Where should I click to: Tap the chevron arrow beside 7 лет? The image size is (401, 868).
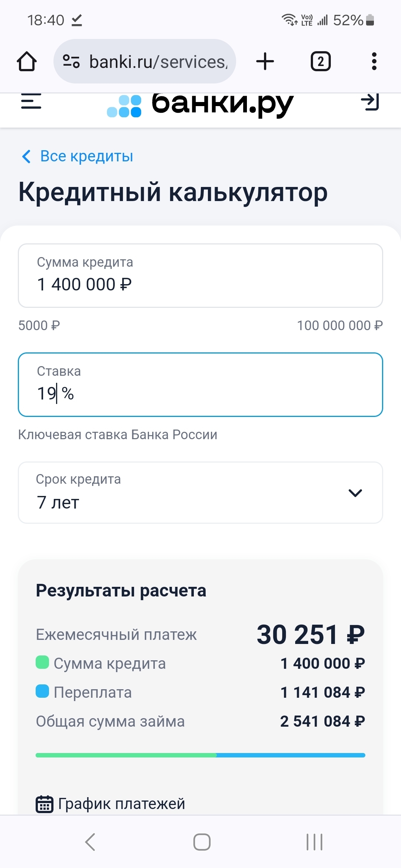355,493
